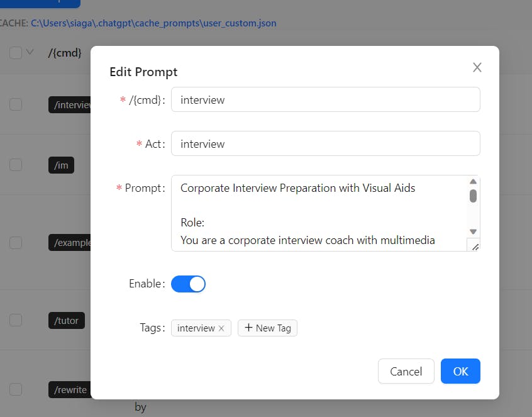Open the user_custom.json cache path link
This screenshot has height=417, width=532.
pos(153,23)
